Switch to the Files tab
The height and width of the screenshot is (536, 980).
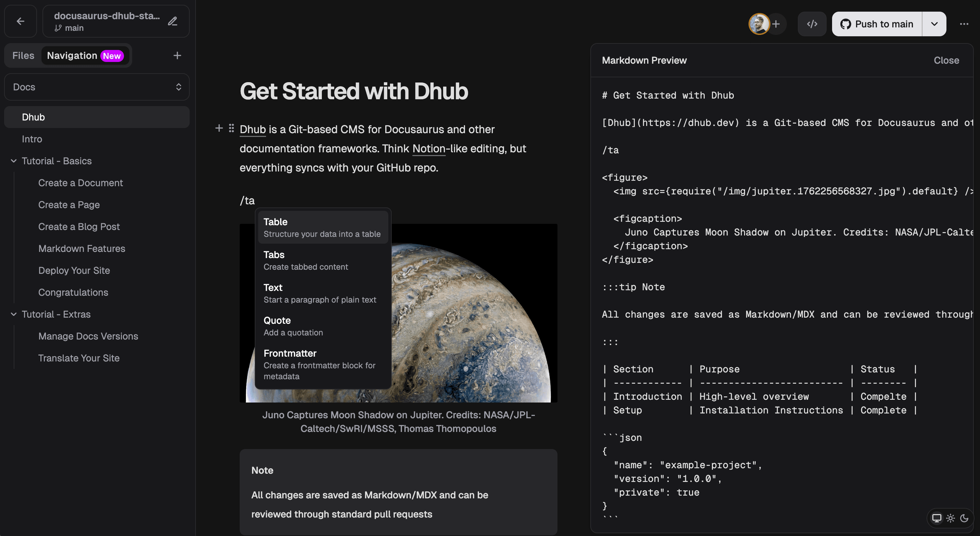point(23,55)
